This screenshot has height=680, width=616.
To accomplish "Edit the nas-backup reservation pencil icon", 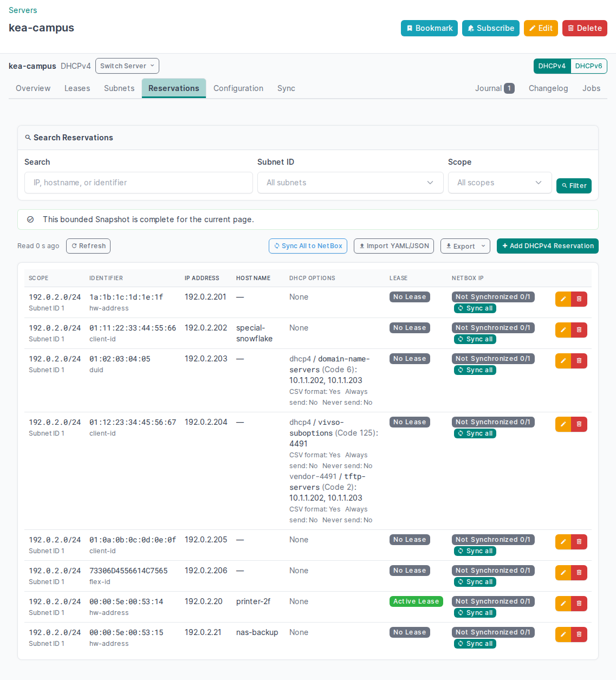I will (563, 634).
